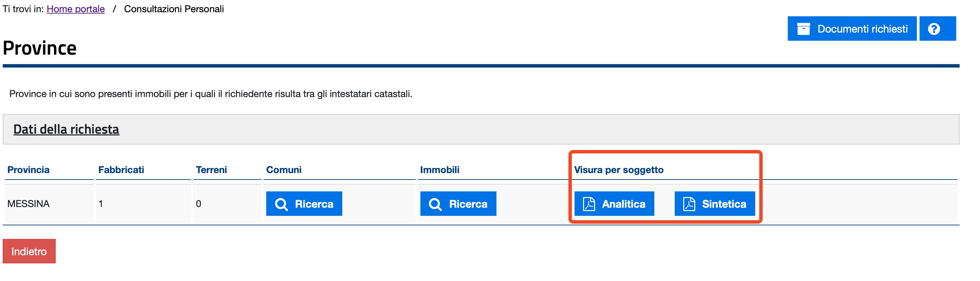
Task: Search Immobili for Messina with Ricerca
Action: point(458,203)
